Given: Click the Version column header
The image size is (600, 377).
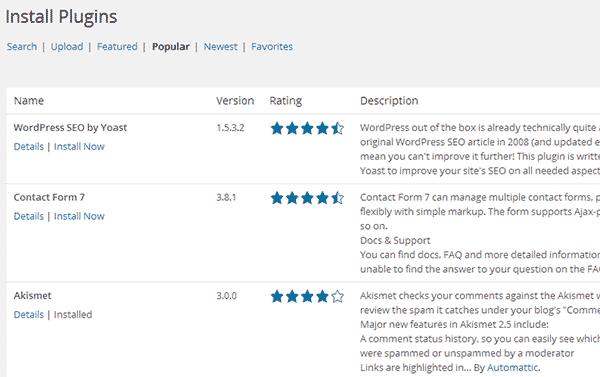Looking at the screenshot, I should coord(235,101).
